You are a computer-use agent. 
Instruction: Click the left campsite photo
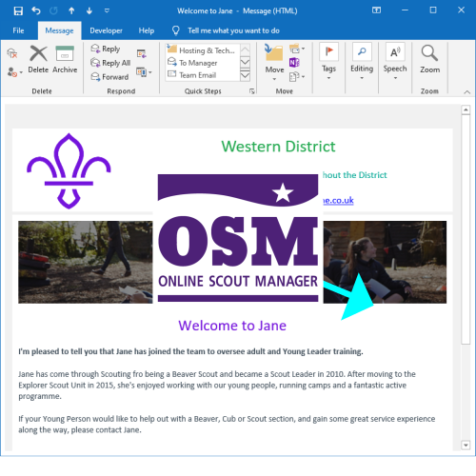click(x=86, y=262)
